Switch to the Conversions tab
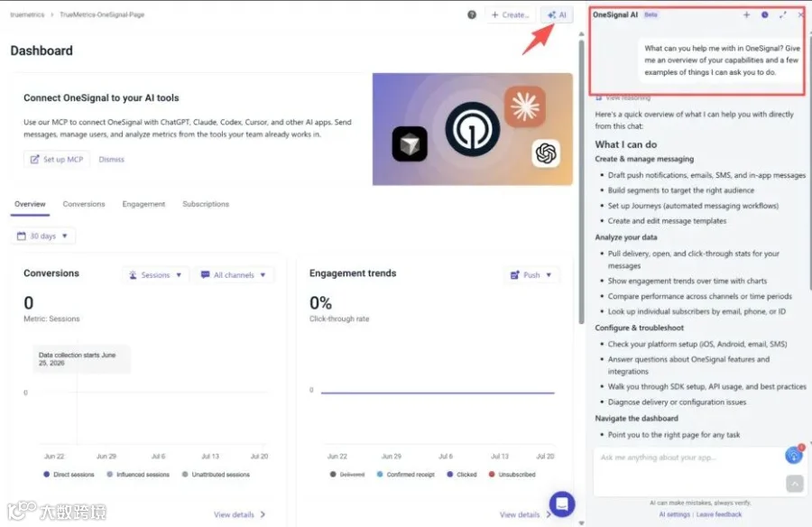Screen dimensions: 812x527 pos(84,204)
